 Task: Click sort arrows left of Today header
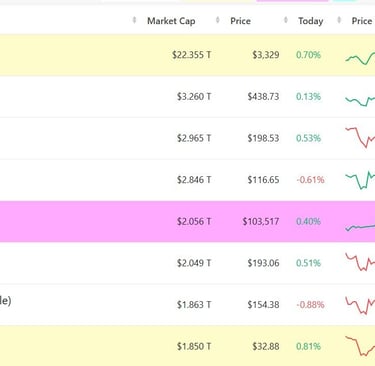click(x=286, y=20)
